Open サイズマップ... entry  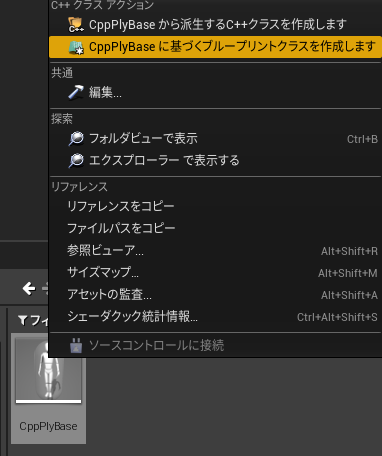point(215,272)
